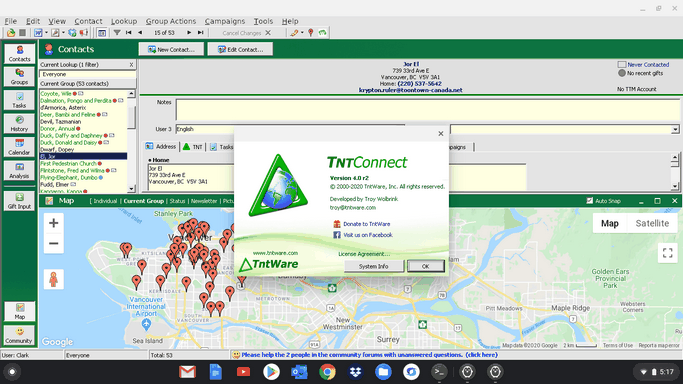Open the Contacts view in sidebar
The width and height of the screenshot is (683, 384).
(20, 54)
